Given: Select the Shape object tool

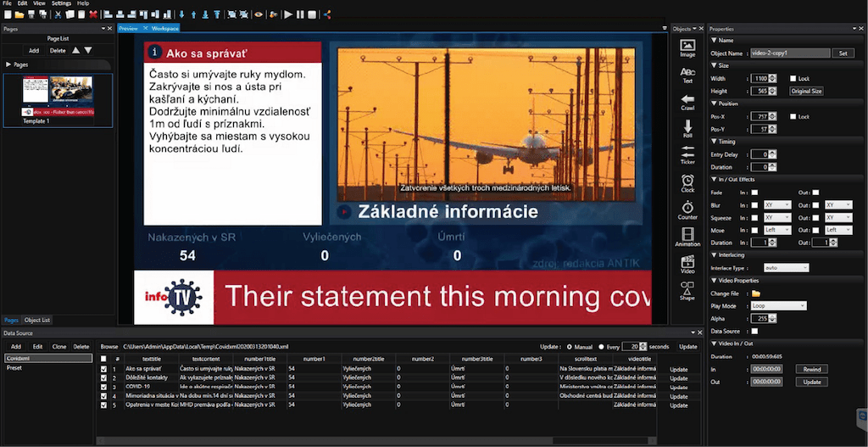Looking at the screenshot, I should click(x=687, y=291).
